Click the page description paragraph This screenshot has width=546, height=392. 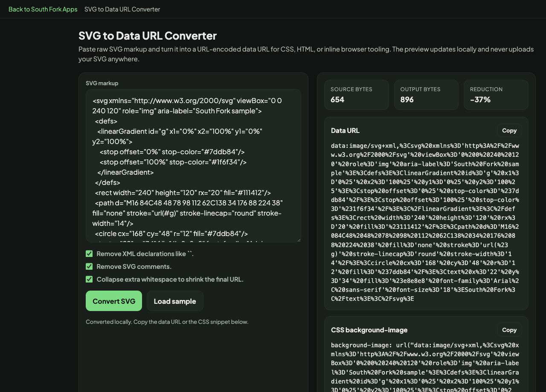(x=306, y=54)
